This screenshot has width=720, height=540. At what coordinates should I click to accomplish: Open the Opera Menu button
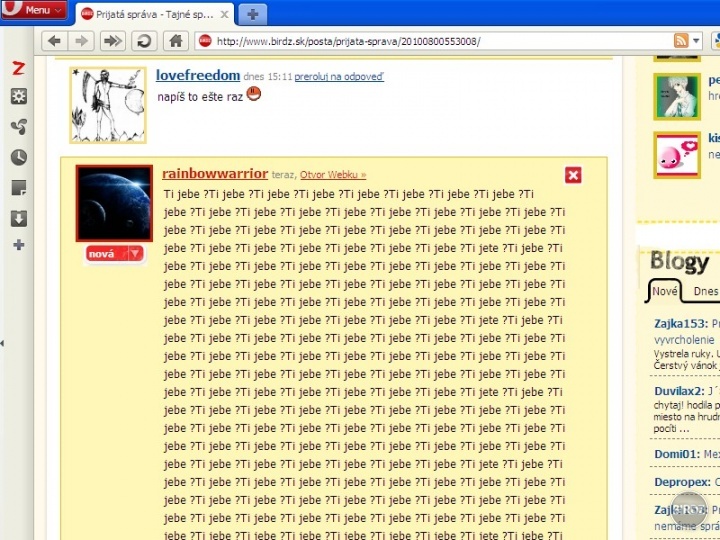tap(34, 10)
